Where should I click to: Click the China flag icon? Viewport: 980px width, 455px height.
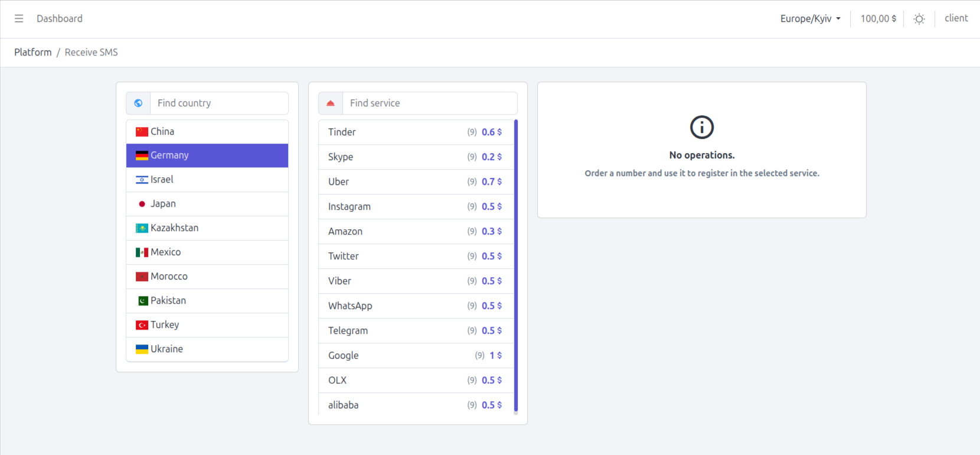pos(142,132)
